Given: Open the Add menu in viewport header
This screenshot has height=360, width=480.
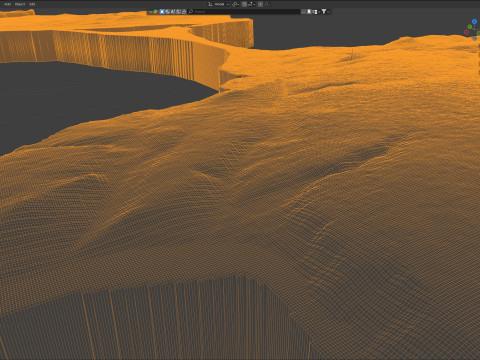Looking at the screenshot, I should [x=7, y=4].
